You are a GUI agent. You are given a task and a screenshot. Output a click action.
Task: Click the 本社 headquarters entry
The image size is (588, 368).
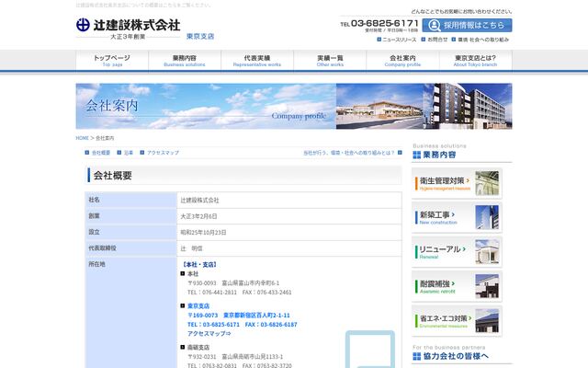[x=193, y=274]
